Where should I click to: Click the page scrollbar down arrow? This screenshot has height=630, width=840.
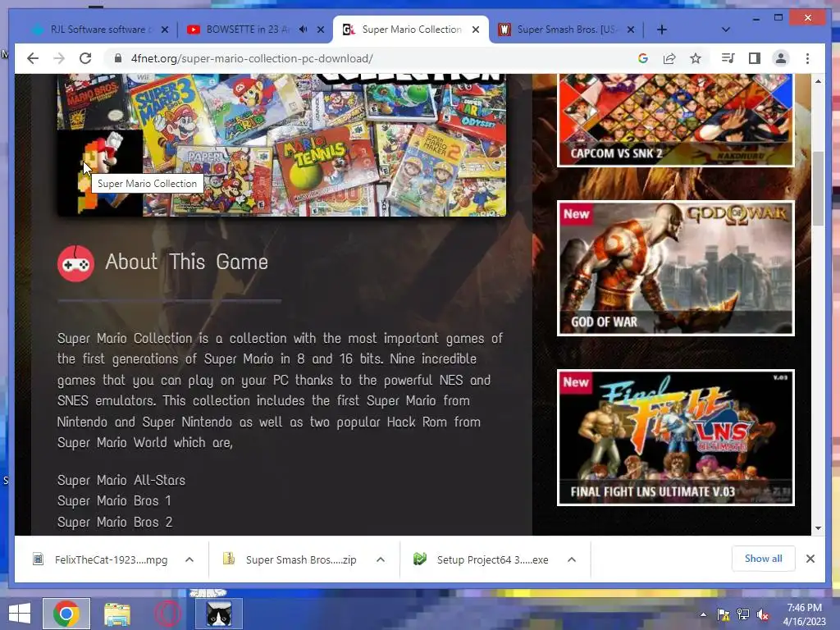pyautogui.click(x=818, y=528)
